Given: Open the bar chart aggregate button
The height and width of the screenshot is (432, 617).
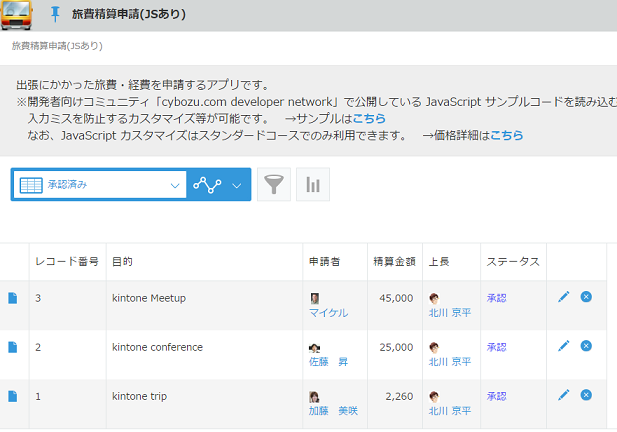Looking at the screenshot, I should [x=313, y=185].
